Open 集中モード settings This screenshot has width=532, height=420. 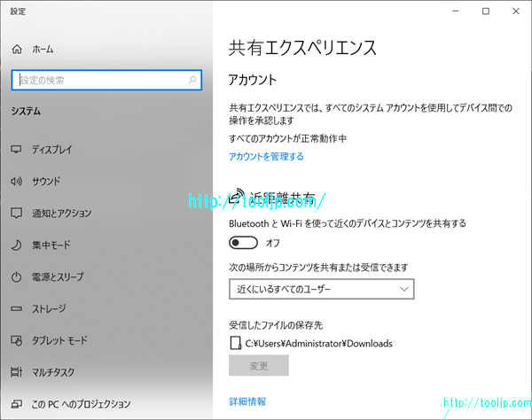(x=51, y=245)
